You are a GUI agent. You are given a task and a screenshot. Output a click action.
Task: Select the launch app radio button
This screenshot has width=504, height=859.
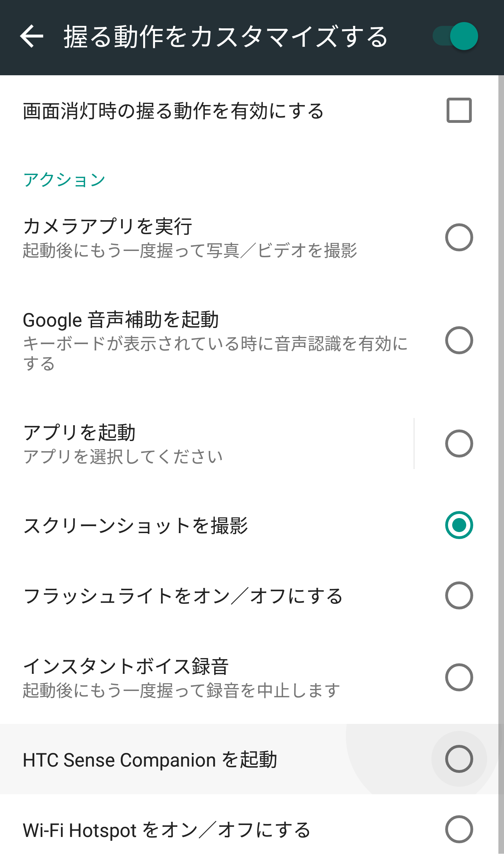coord(459,444)
